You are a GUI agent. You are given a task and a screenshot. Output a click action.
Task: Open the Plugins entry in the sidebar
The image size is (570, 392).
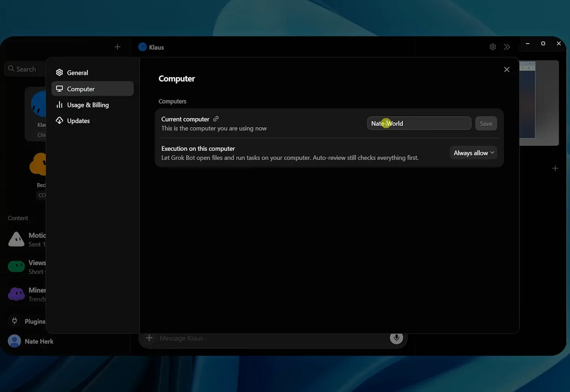pos(27,321)
